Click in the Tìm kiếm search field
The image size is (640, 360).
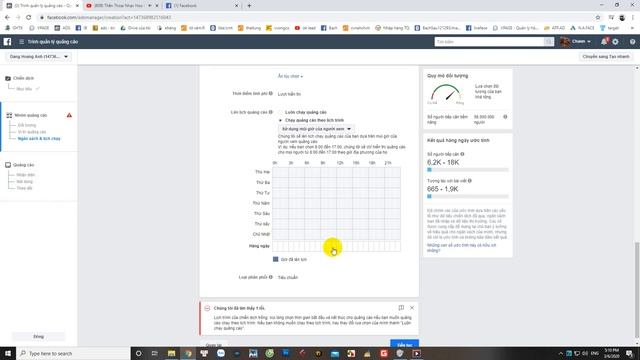489,42
